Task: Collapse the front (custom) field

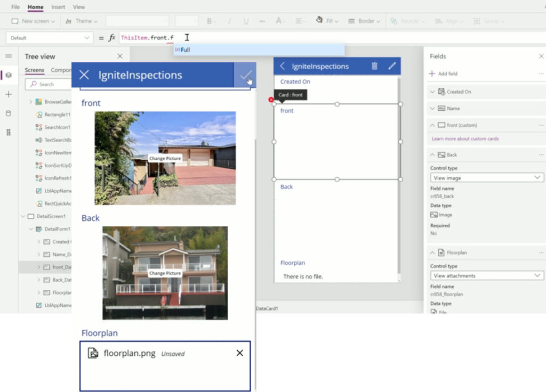Action: [x=432, y=125]
